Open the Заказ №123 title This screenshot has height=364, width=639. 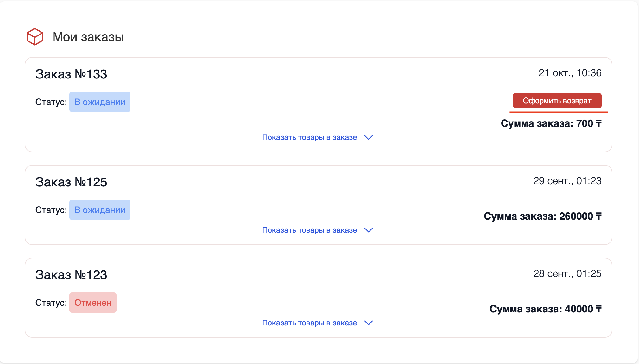(x=71, y=275)
